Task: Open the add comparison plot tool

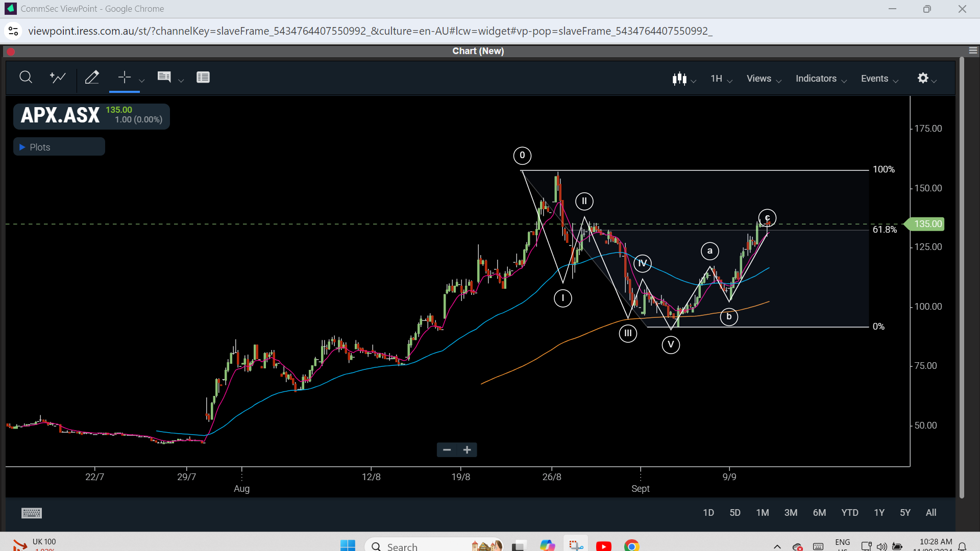Action: point(58,78)
